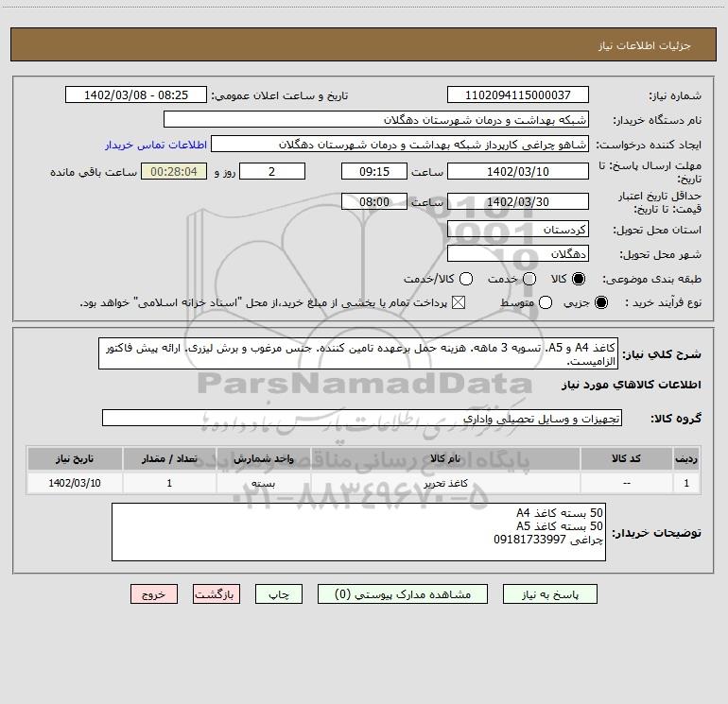Click the کاغذ تحریر table cell
This screenshot has height=704, width=728.
tap(445, 483)
